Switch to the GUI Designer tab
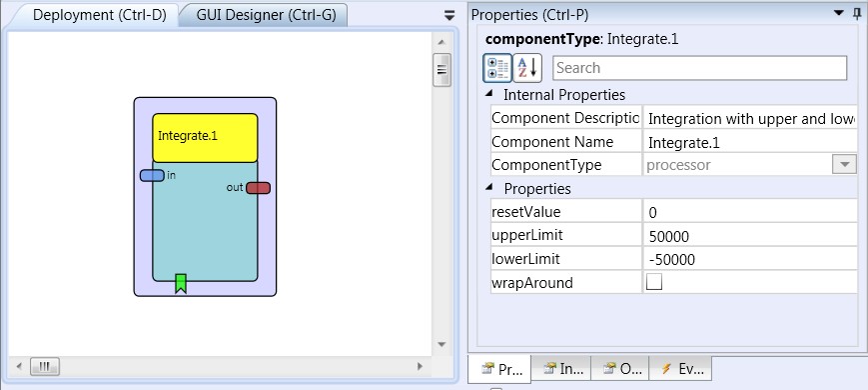 266,15
